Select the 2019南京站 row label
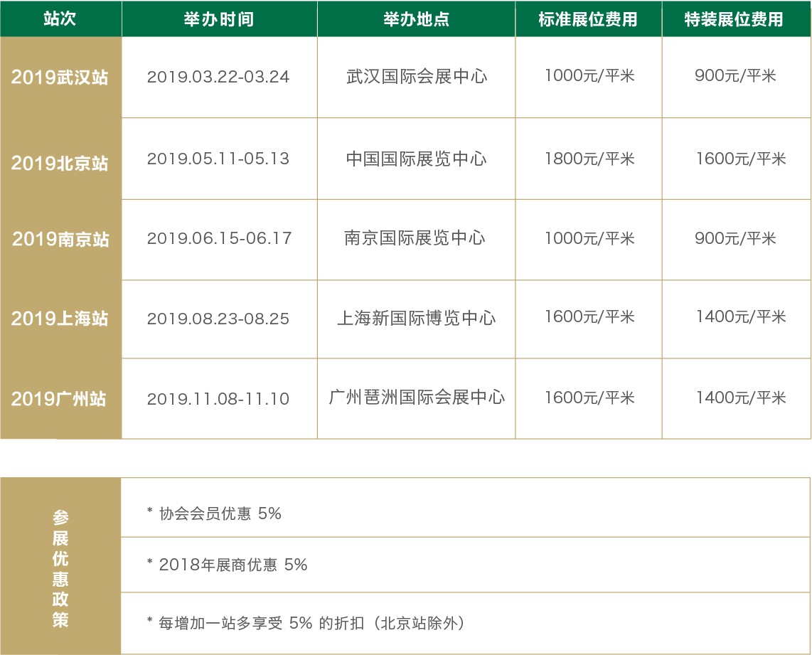The image size is (812, 655). [60, 239]
